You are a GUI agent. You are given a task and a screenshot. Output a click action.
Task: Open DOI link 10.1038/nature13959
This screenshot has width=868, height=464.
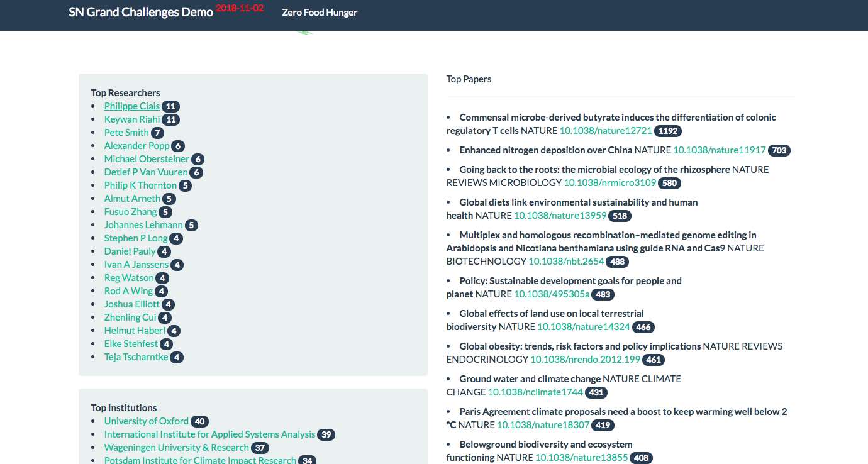pos(560,216)
